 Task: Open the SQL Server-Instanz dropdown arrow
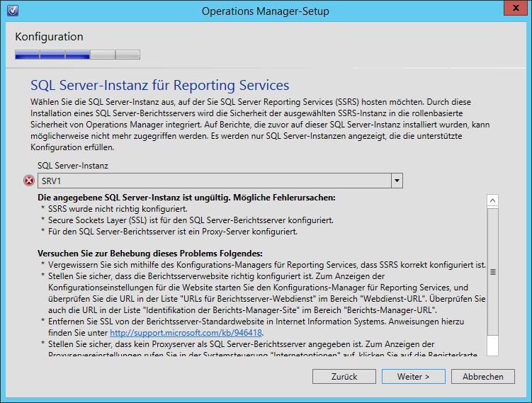[x=397, y=181]
